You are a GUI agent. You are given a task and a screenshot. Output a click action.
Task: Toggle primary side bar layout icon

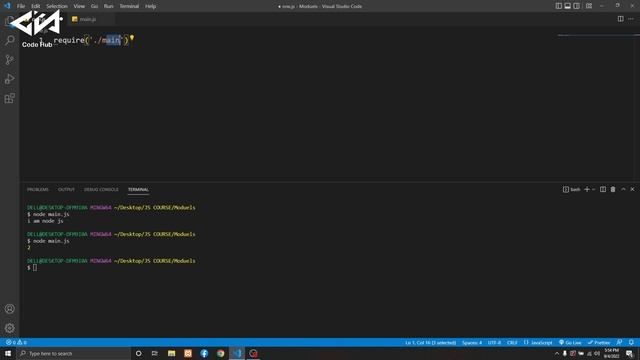click(558, 6)
